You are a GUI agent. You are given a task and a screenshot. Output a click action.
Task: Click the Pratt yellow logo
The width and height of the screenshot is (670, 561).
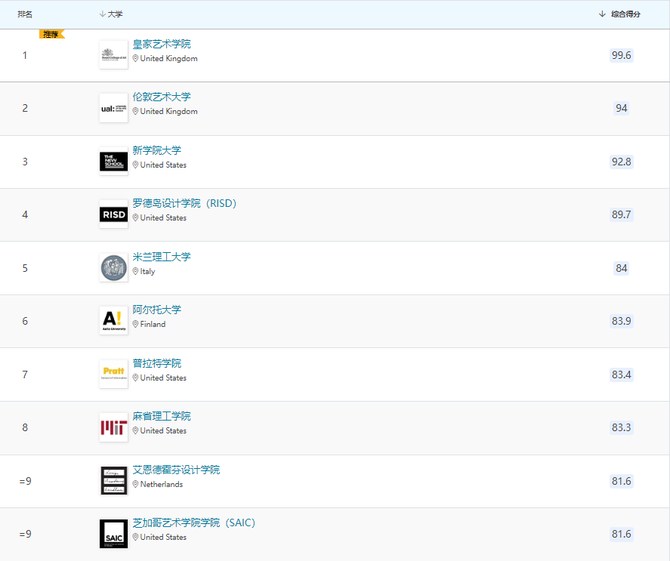(x=114, y=374)
